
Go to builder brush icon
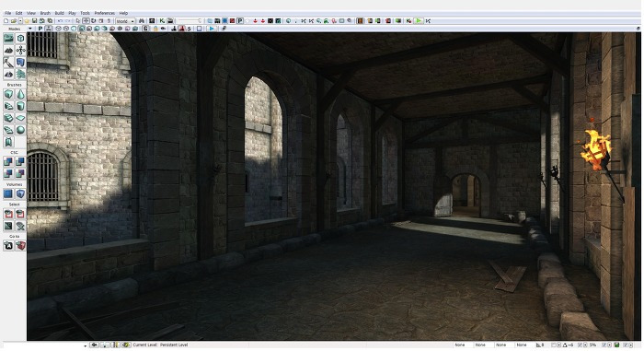pyautogui.click(x=20, y=246)
